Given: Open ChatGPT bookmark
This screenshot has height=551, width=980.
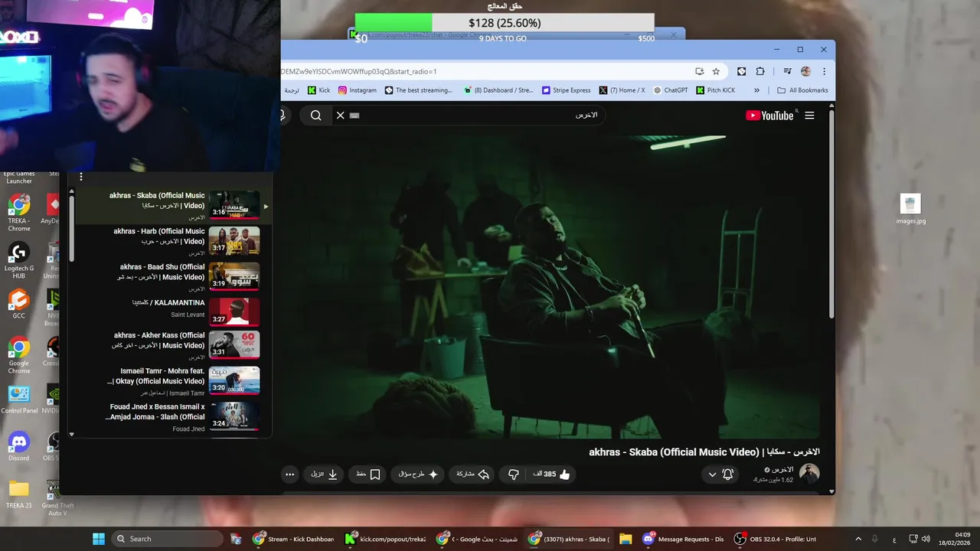Looking at the screenshot, I should pos(671,90).
